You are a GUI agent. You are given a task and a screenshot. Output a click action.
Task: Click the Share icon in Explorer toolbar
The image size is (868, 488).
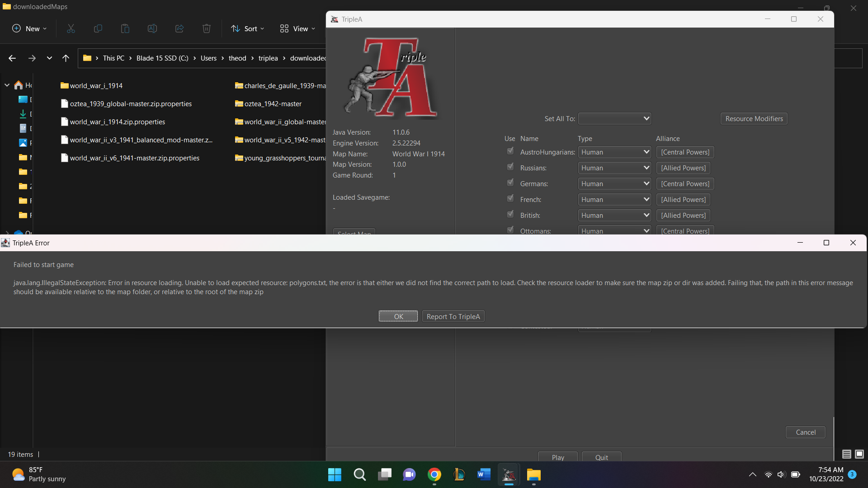pos(179,28)
